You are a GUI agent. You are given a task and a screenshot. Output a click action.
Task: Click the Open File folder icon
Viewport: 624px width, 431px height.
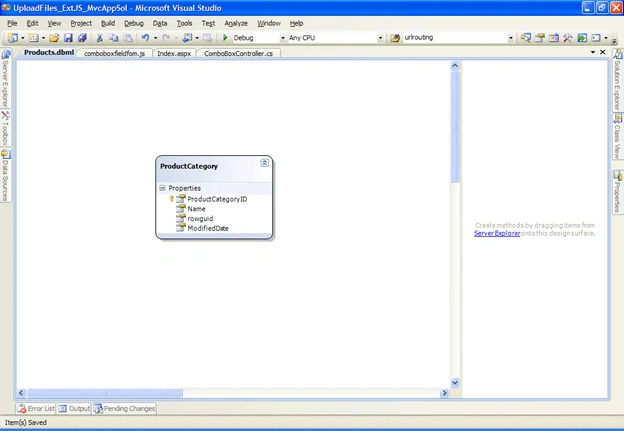(x=54, y=38)
